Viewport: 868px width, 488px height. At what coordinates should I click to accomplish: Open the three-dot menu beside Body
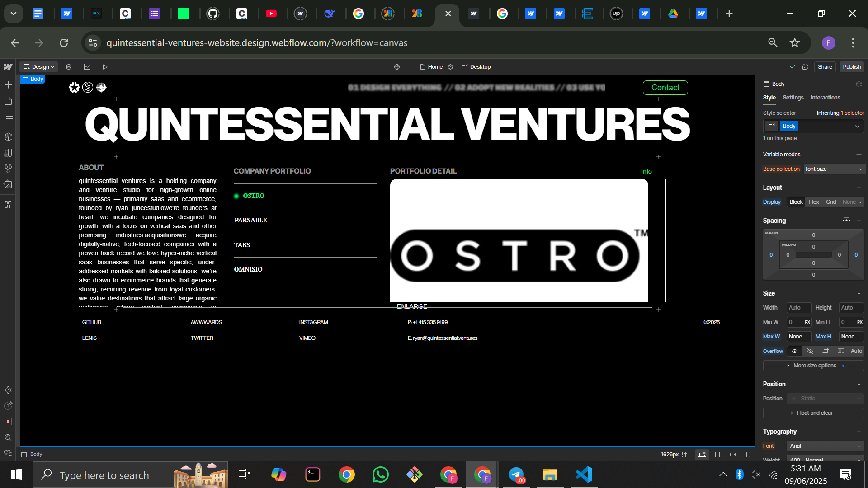click(848, 84)
